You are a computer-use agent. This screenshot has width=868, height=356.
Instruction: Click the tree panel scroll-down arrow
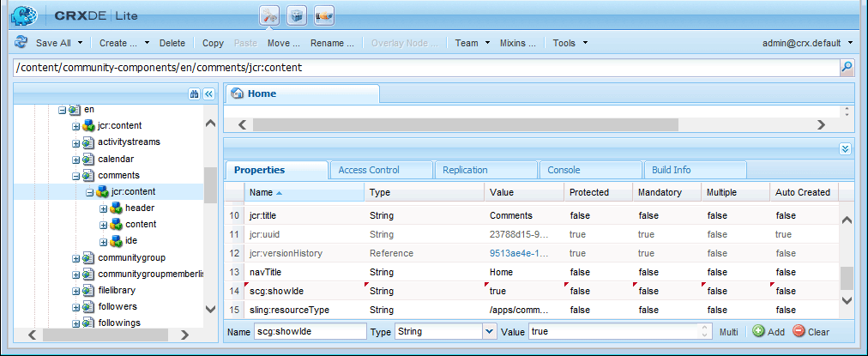pyautogui.click(x=210, y=309)
